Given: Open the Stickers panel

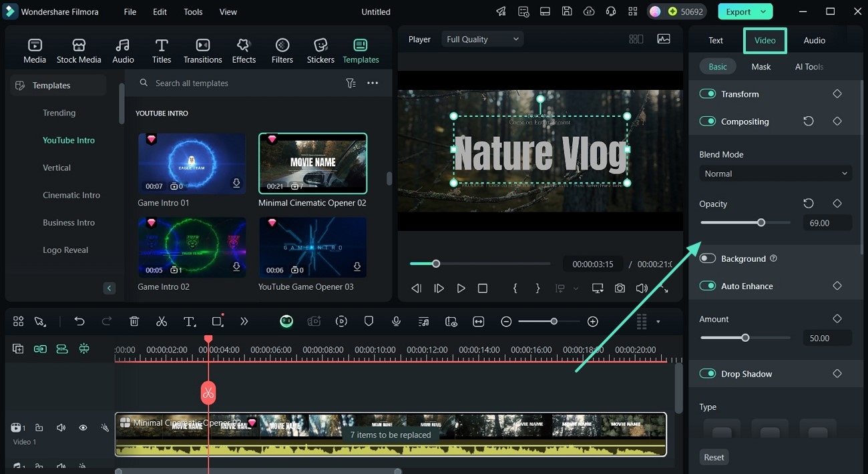Looking at the screenshot, I should [x=320, y=51].
